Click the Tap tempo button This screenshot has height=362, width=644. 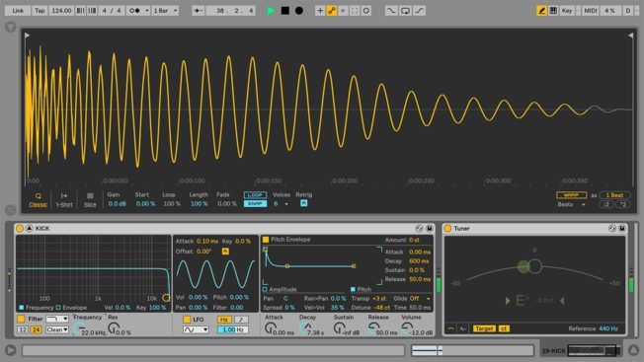point(40,11)
